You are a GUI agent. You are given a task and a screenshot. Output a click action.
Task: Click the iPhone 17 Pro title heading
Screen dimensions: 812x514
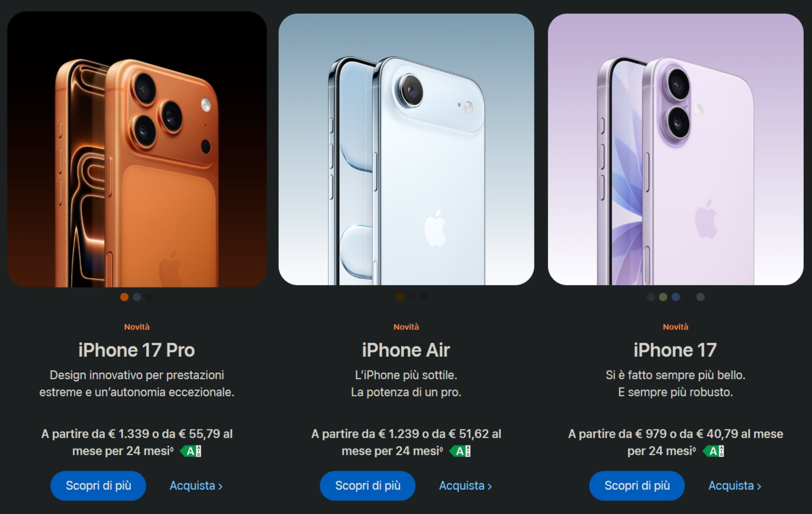(x=137, y=350)
